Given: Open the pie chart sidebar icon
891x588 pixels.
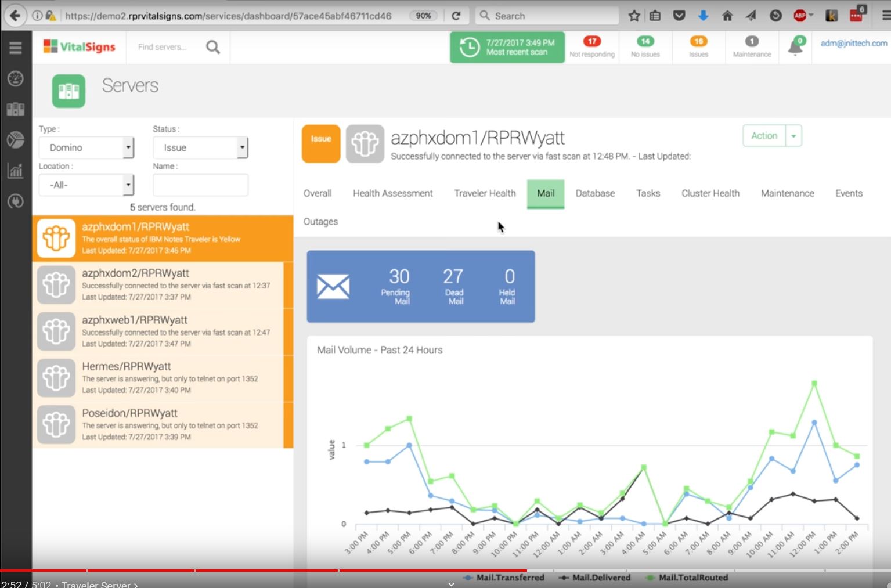Looking at the screenshot, I should (16, 139).
